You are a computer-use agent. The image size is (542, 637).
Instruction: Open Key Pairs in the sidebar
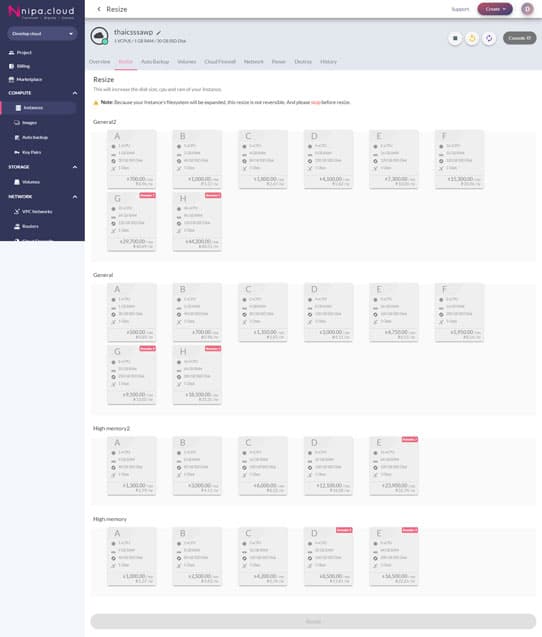(x=32, y=152)
